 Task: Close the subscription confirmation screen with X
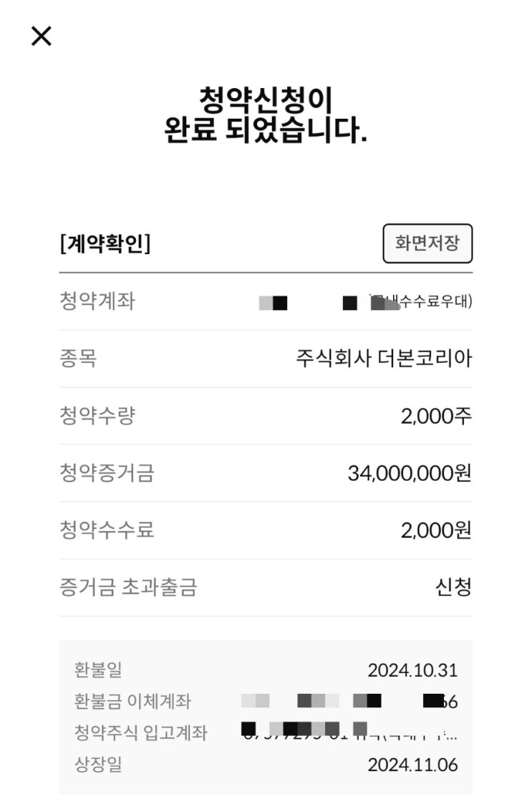[x=42, y=36]
